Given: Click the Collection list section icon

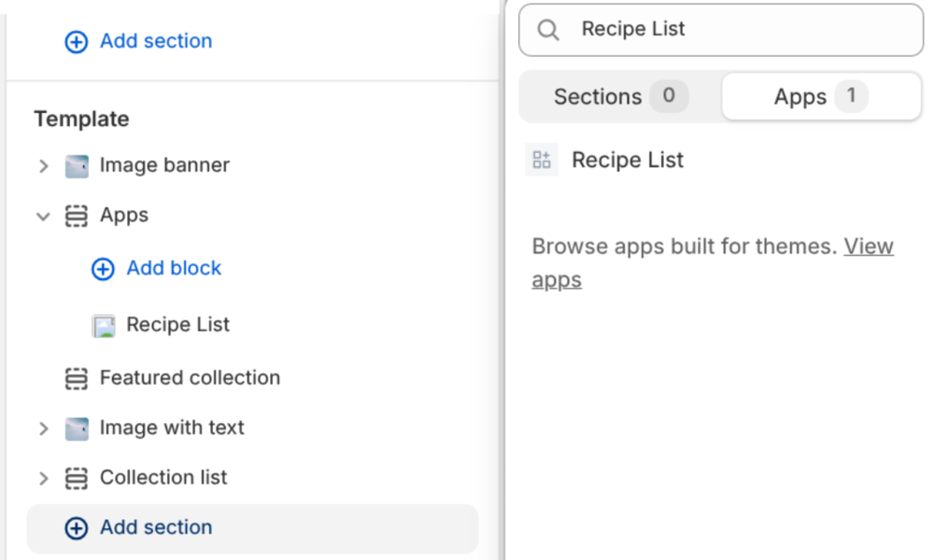Looking at the screenshot, I should pyautogui.click(x=77, y=479).
